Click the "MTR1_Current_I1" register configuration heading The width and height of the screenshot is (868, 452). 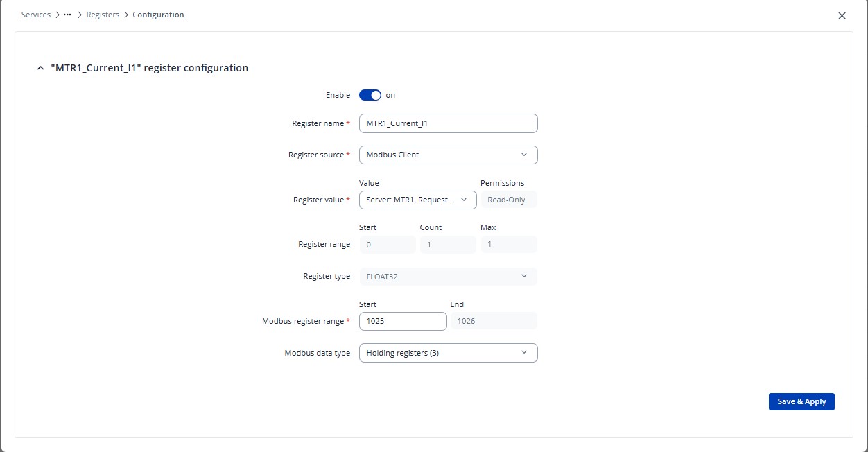(149, 68)
